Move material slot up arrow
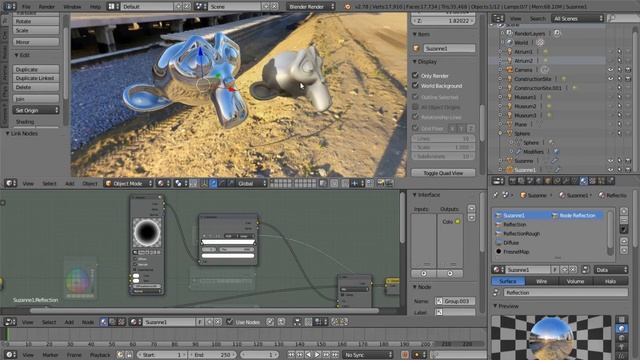640x360 pixels. coord(624,241)
